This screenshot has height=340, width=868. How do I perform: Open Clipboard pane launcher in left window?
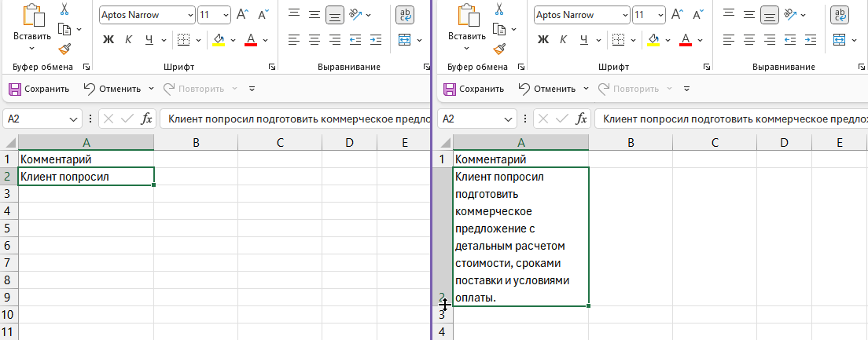pyautogui.click(x=86, y=67)
